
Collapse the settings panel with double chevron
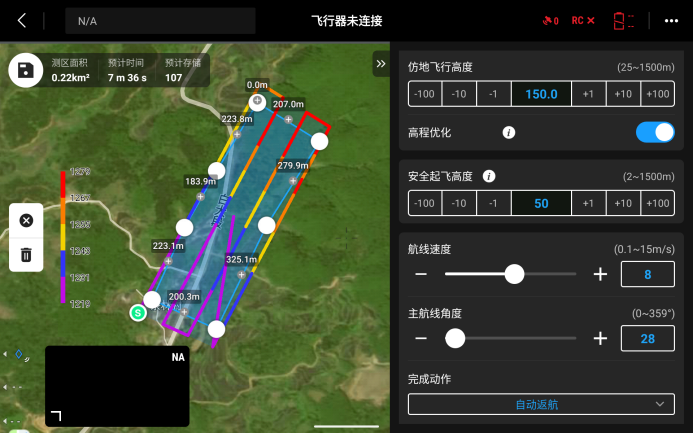tap(381, 64)
